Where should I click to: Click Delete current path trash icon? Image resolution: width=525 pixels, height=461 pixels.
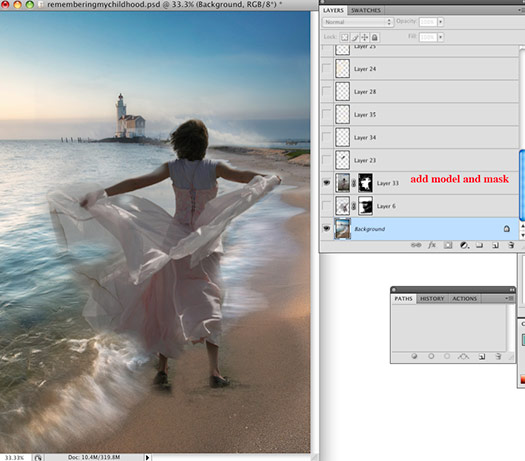[x=498, y=357]
